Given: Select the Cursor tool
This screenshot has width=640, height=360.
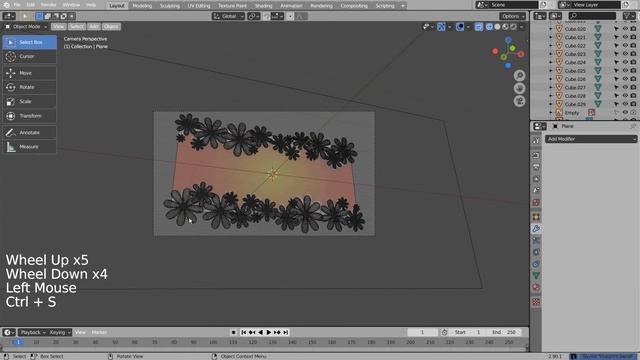Looking at the screenshot, I should click(29, 56).
